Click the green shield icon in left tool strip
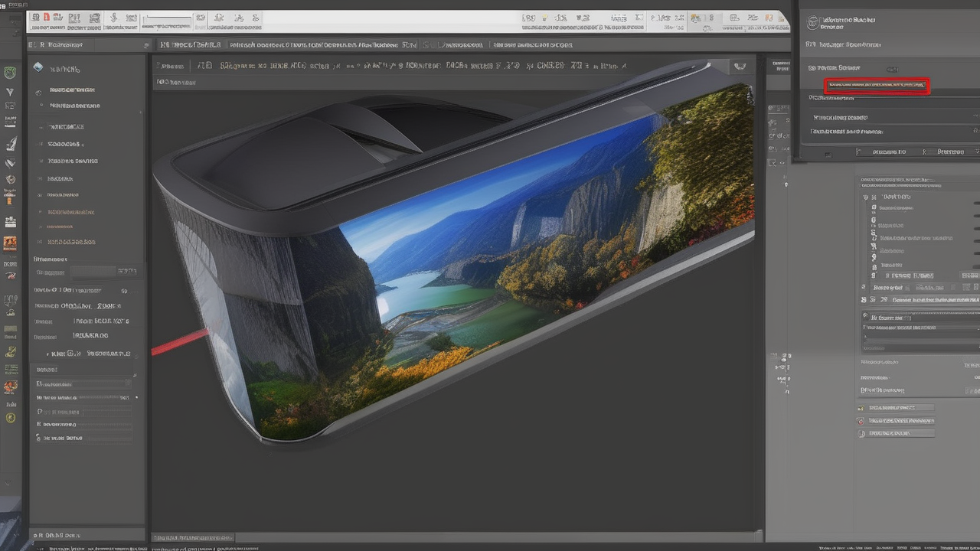The height and width of the screenshot is (551, 980). pyautogui.click(x=10, y=73)
